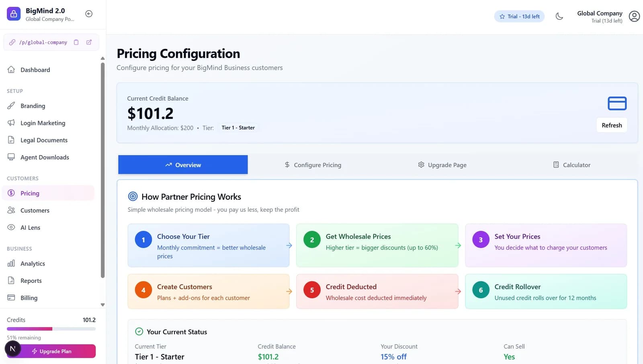Select the Pricing icon in the sidebar
643x364 pixels.
[12, 193]
